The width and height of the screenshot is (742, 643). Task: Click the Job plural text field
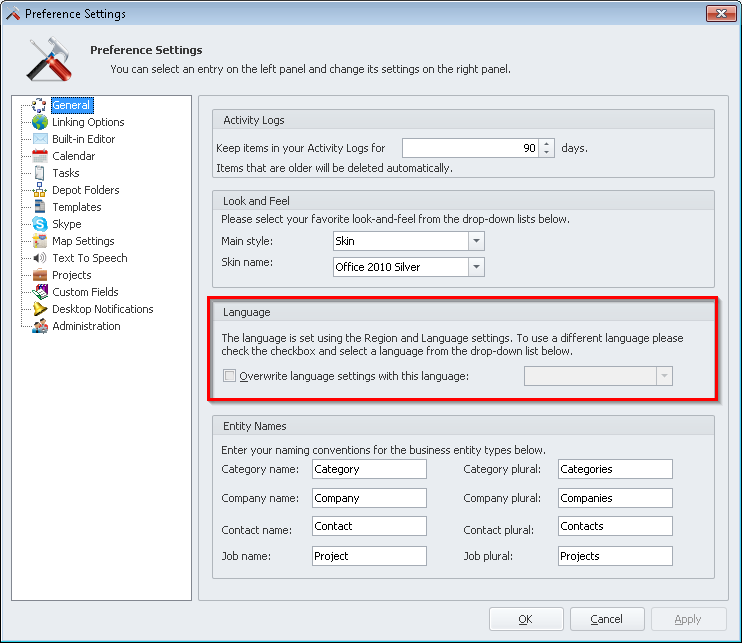click(614, 556)
